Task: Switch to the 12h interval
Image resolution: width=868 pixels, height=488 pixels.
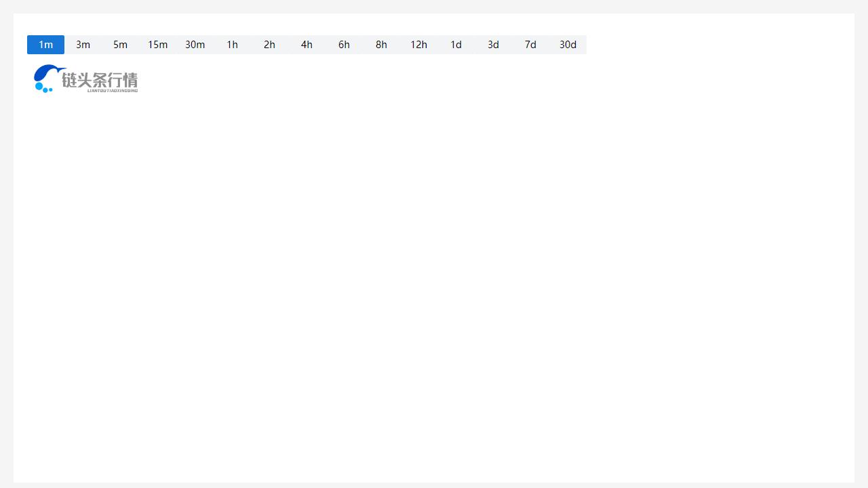Action: click(x=418, y=45)
